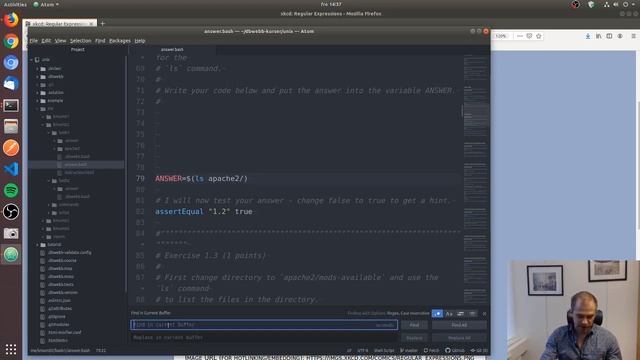Image resolution: width=640 pixels, height=360 pixels.
Task: Click the editor minimap
Action: (476, 180)
